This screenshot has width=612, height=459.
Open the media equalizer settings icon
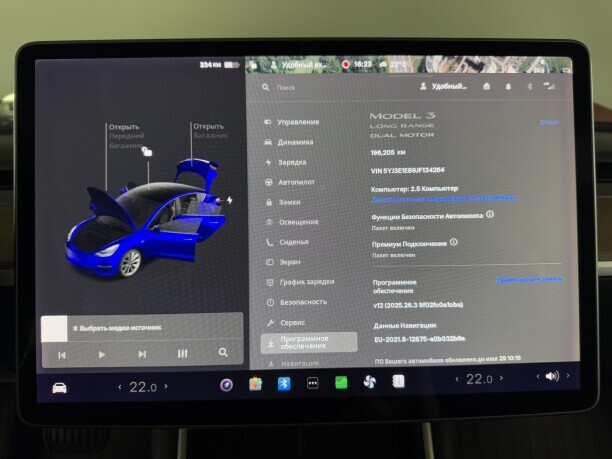pos(182,354)
